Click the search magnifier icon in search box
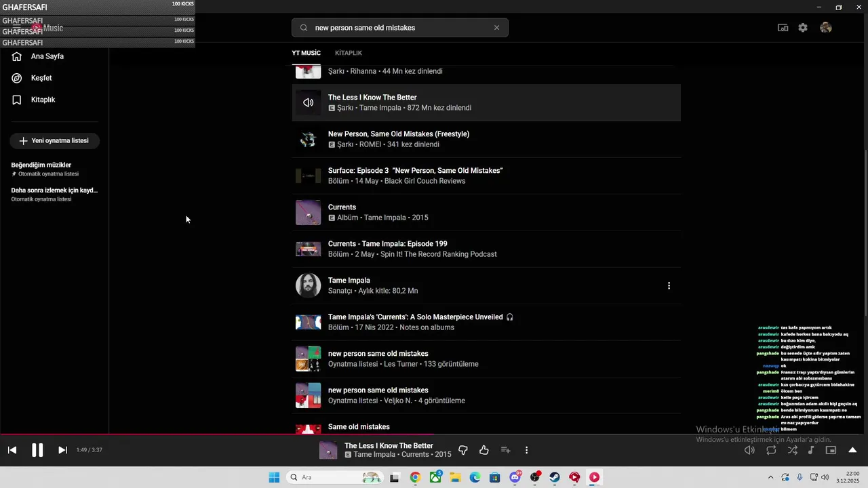Image resolution: width=868 pixels, height=488 pixels. point(304,28)
